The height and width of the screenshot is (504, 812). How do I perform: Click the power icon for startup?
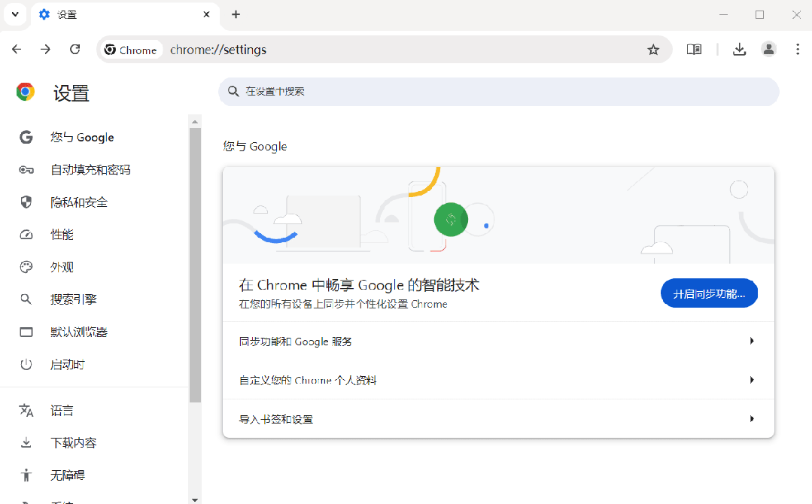26,364
